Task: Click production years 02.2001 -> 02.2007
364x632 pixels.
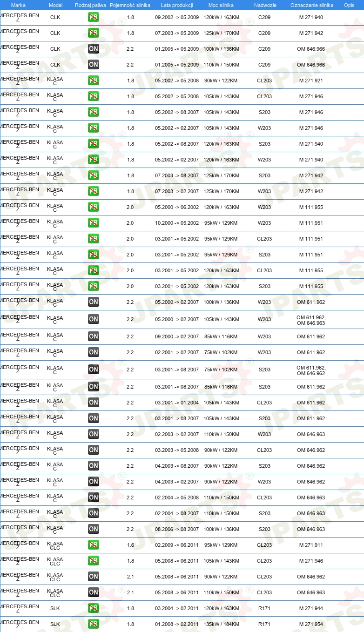Action: 177,352
